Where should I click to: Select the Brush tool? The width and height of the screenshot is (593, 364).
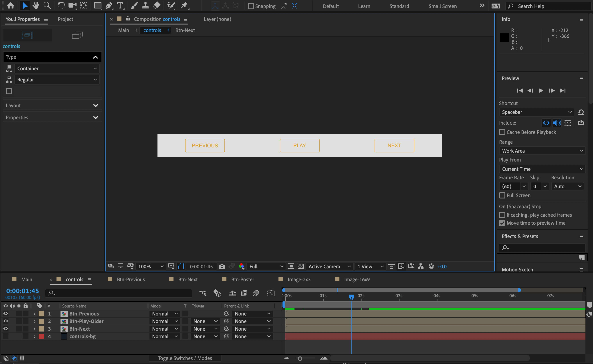[x=134, y=6]
